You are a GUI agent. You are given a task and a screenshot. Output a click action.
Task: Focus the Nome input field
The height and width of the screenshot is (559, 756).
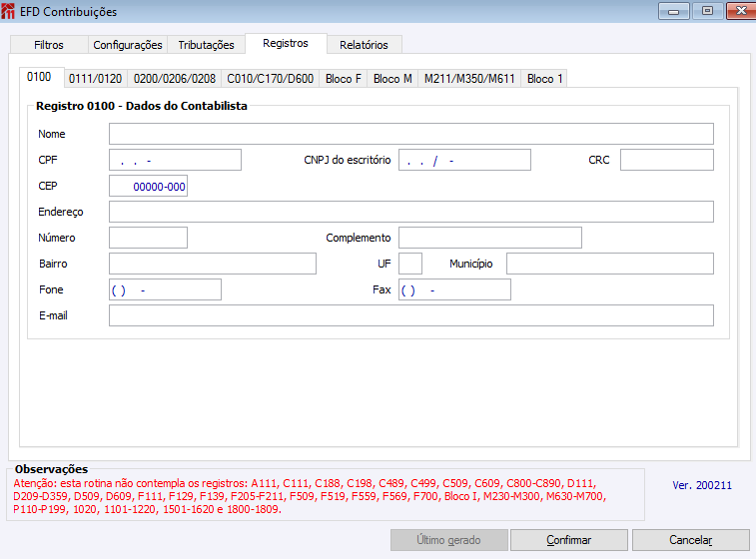click(x=411, y=134)
